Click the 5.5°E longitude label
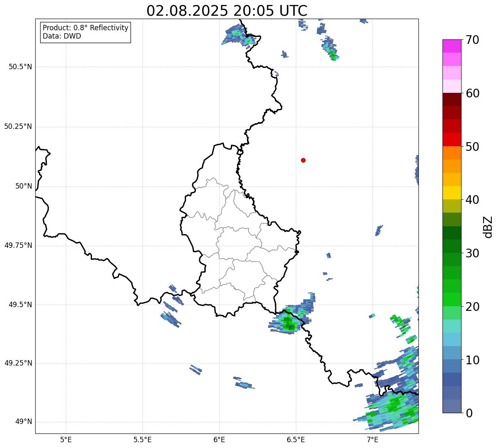 click(143, 439)
